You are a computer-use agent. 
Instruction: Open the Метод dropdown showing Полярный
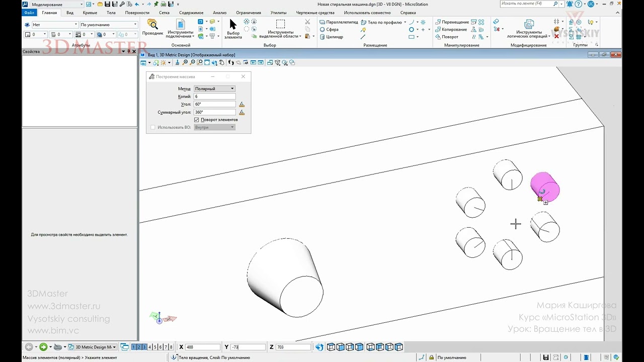pos(215,88)
